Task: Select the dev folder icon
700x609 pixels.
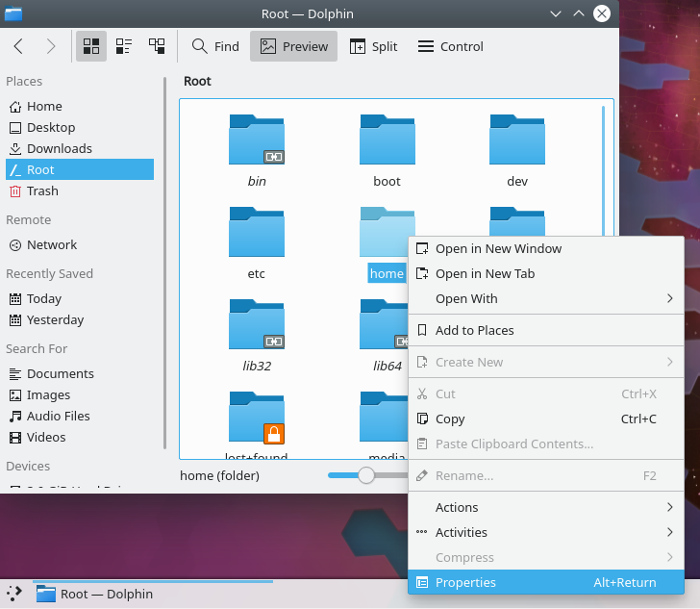Action: 517,140
